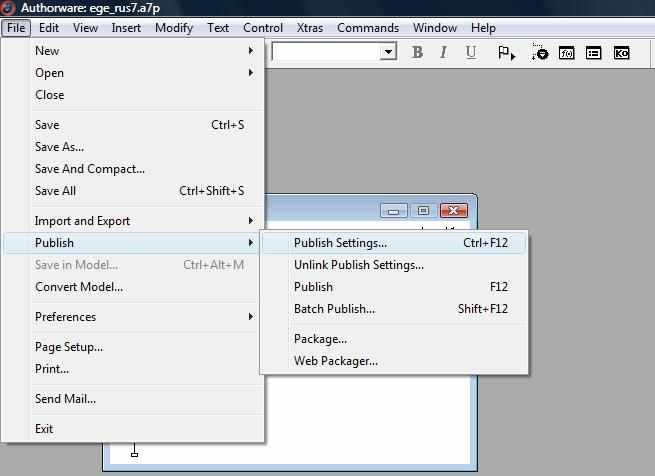
Task: Open the Functions window icon
Action: point(566,53)
